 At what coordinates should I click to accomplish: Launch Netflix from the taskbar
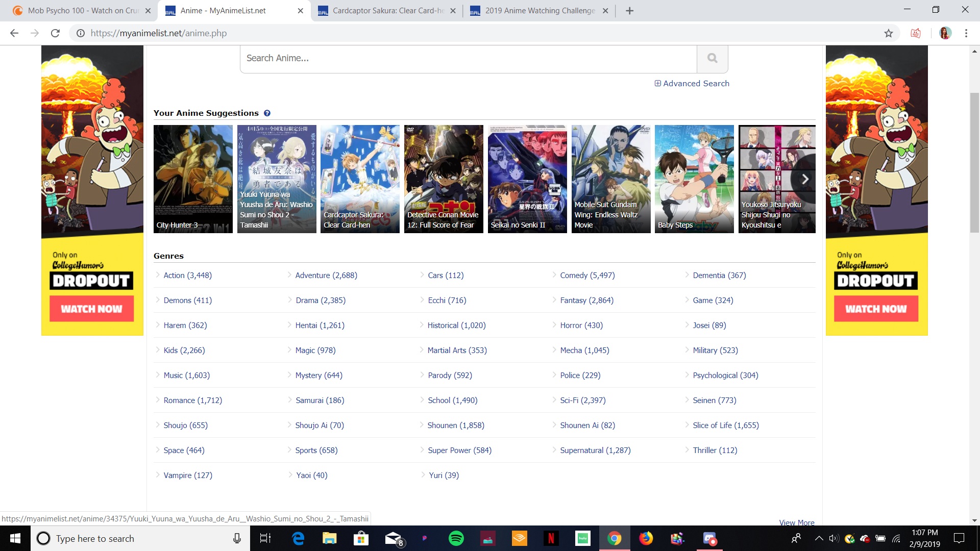tap(551, 538)
